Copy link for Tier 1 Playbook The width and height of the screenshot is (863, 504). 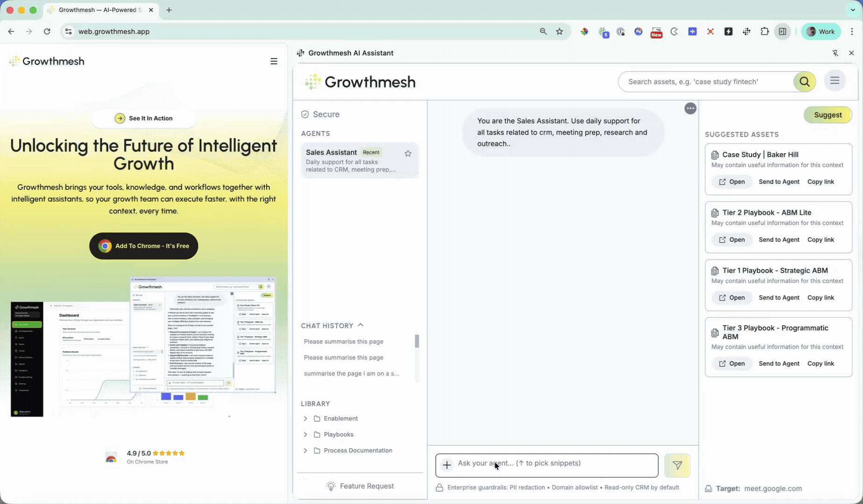(821, 297)
